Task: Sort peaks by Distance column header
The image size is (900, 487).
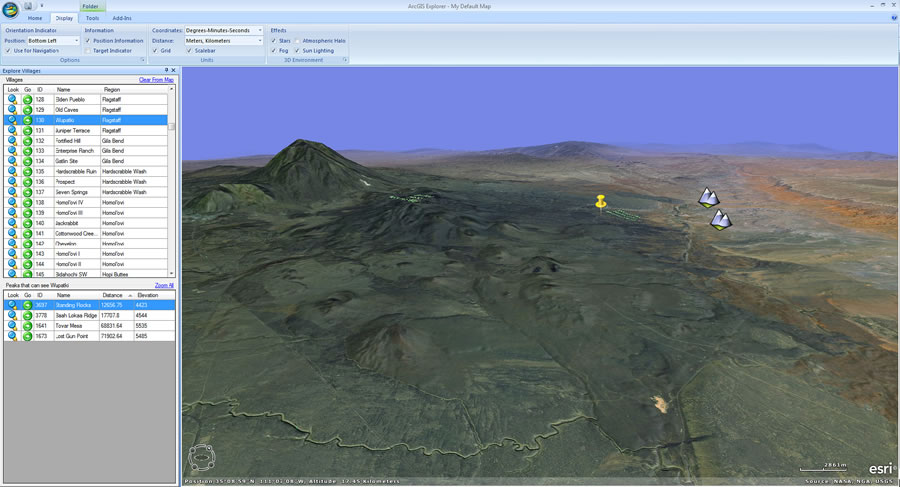Action: (117, 295)
